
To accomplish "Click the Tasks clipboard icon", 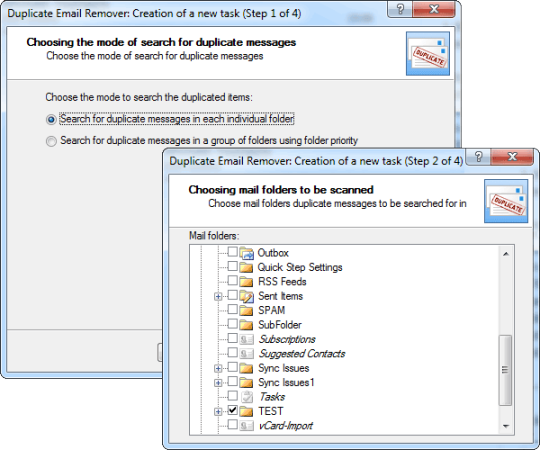I will click(247, 397).
